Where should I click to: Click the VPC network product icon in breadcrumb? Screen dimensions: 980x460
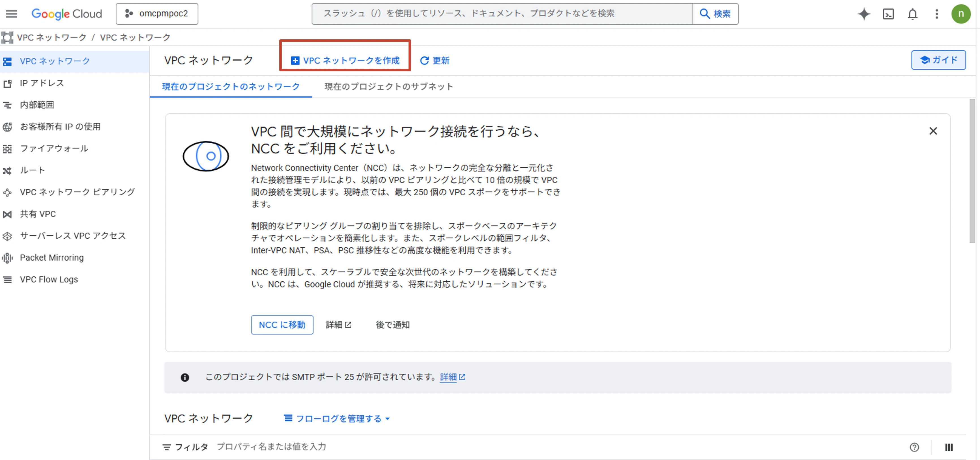7,37
